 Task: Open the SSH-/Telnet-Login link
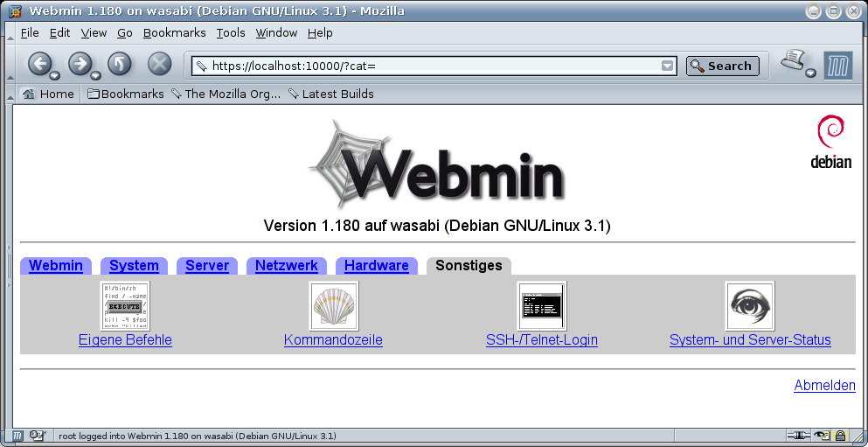click(542, 339)
